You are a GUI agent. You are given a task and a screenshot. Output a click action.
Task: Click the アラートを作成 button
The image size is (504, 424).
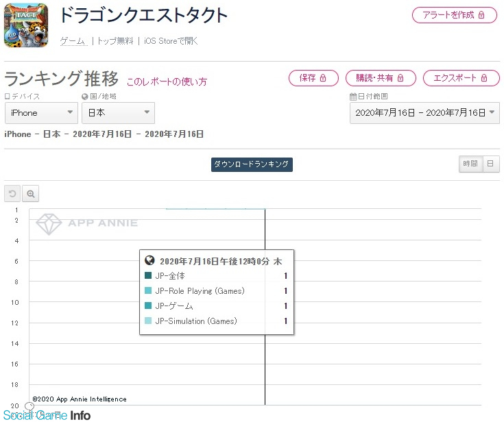click(454, 15)
